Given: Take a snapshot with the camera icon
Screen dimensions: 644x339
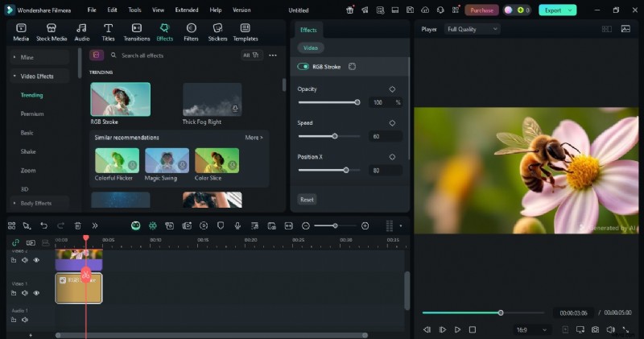Looking at the screenshot, I should coord(595,329).
